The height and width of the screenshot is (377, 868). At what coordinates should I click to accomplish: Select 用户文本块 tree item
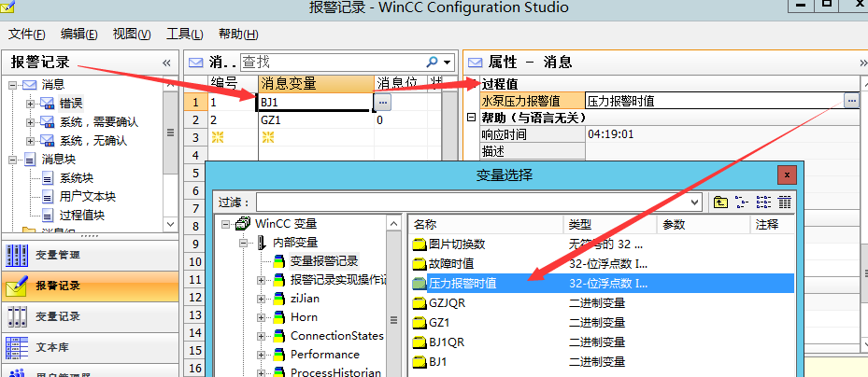click(x=88, y=197)
